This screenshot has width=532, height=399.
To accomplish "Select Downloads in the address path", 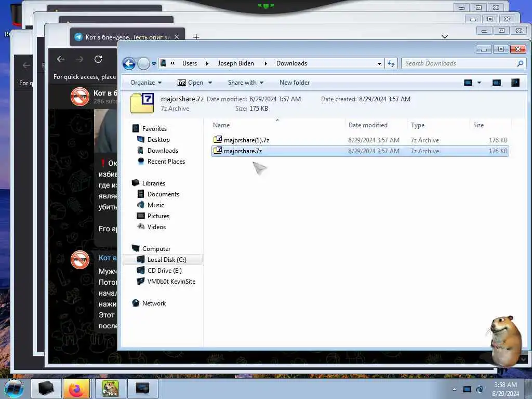I will click(291, 63).
